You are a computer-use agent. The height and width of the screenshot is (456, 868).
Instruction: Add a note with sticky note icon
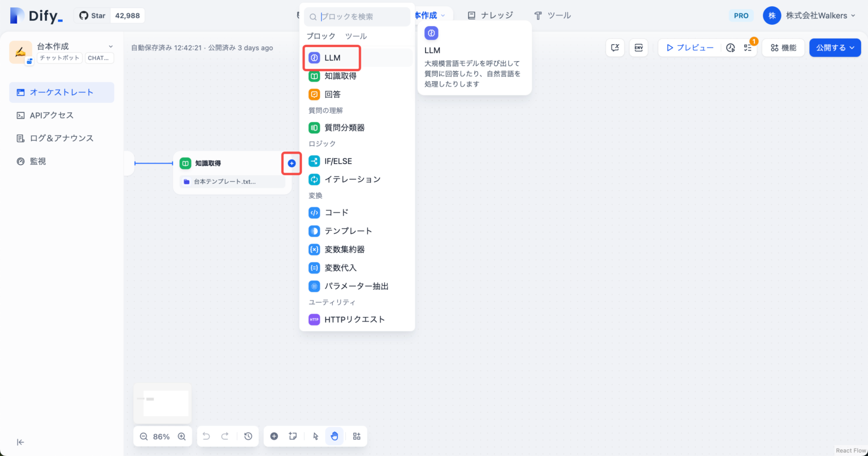pos(293,436)
